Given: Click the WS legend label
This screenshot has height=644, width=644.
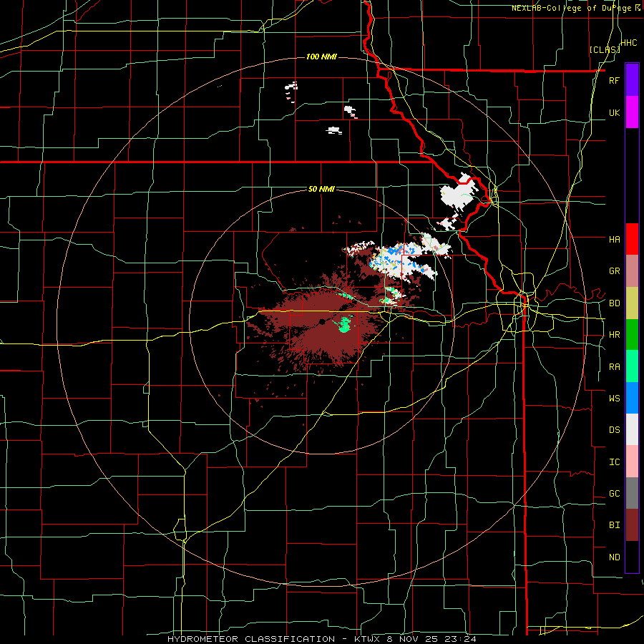Looking at the screenshot, I should click(x=614, y=398).
